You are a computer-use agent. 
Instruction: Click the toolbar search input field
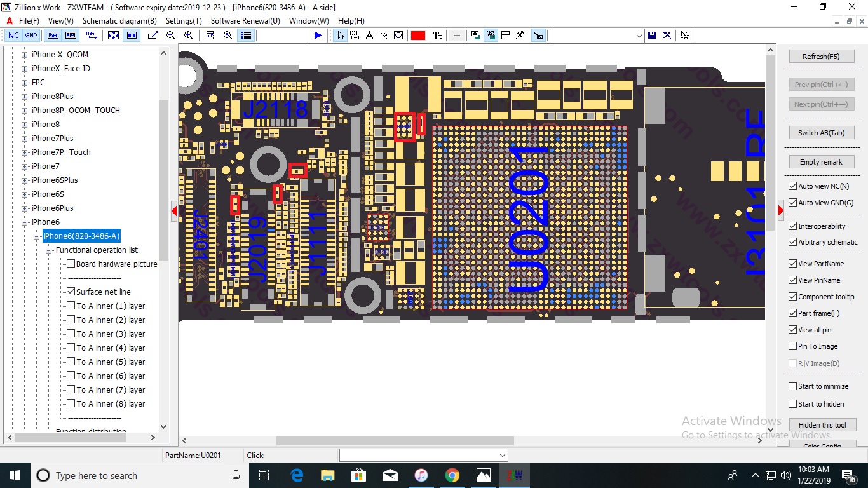284,36
